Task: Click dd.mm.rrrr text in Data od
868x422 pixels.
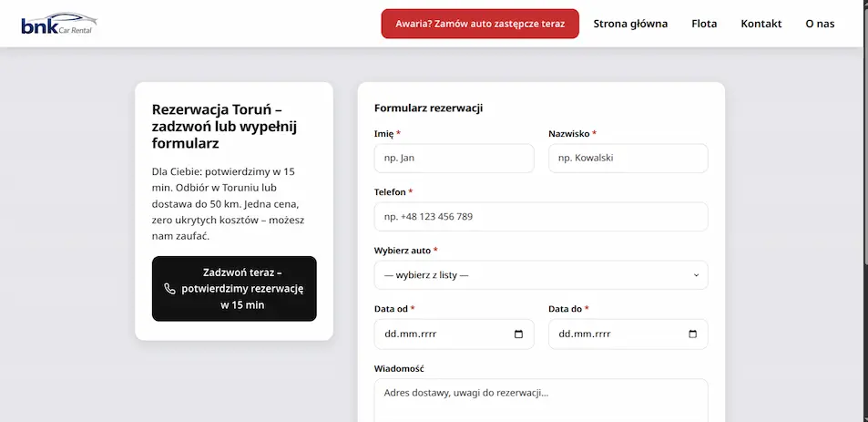Action: click(411, 335)
